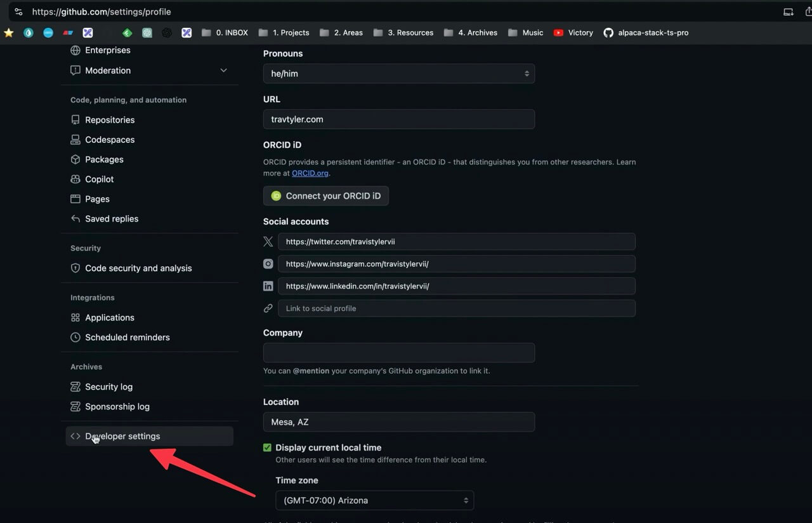Open the Packages settings section
812x523 pixels.
(x=105, y=159)
